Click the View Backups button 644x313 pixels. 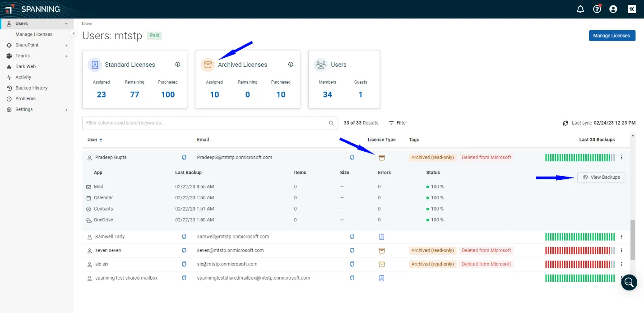pyautogui.click(x=601, y=178)
